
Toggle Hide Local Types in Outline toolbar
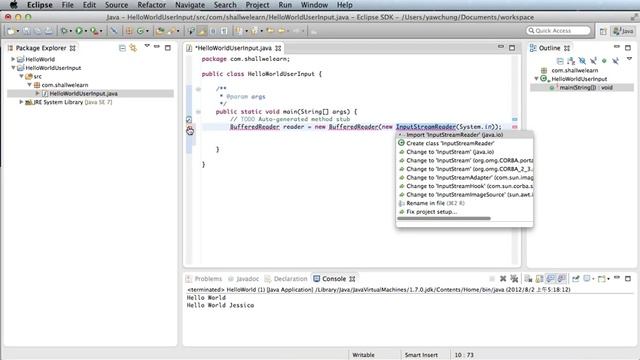[x=615, y=61]
